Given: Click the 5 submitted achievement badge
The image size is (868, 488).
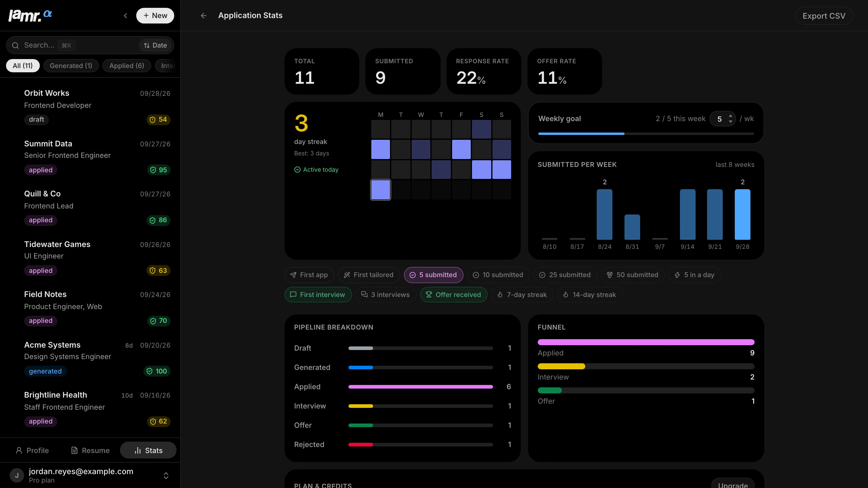Looking at the screenshot, I should tap(433, 275).
